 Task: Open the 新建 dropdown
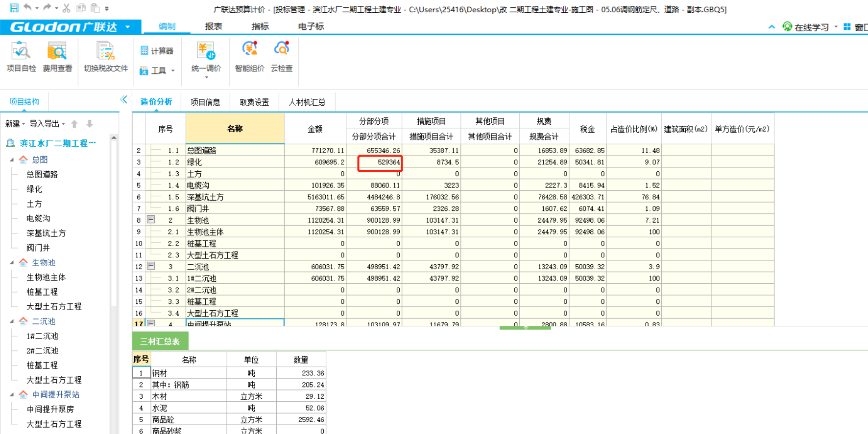coord(15,124)
